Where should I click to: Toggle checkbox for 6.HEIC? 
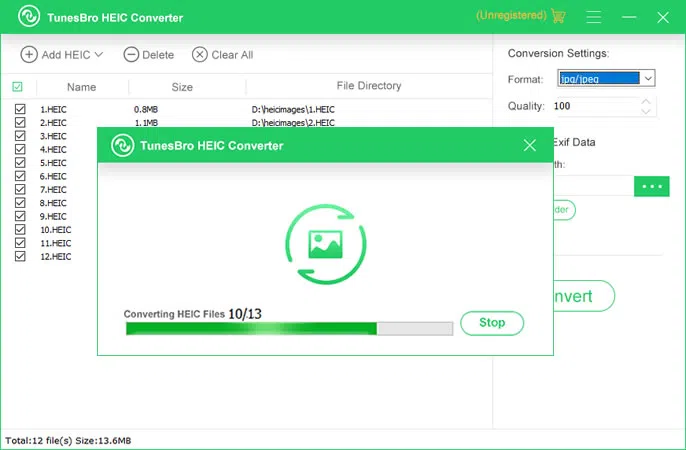[x=20, y=176]
